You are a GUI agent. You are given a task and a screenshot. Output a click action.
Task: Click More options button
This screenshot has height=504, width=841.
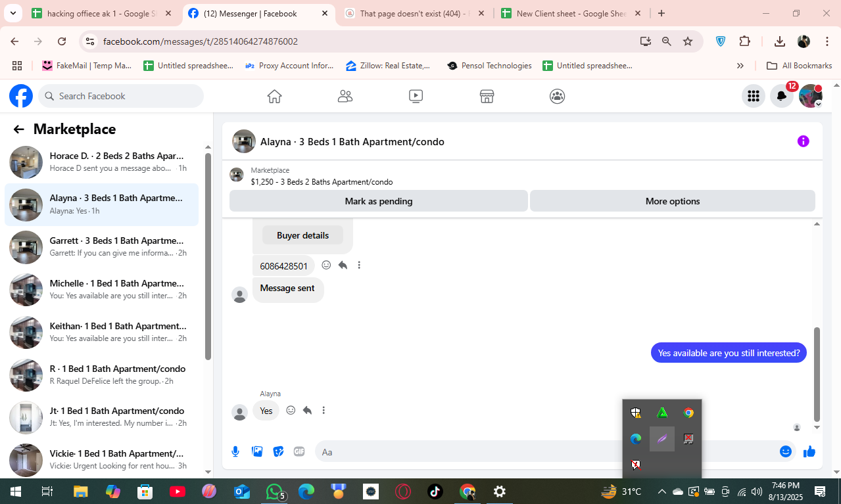[x=673, y=201]
